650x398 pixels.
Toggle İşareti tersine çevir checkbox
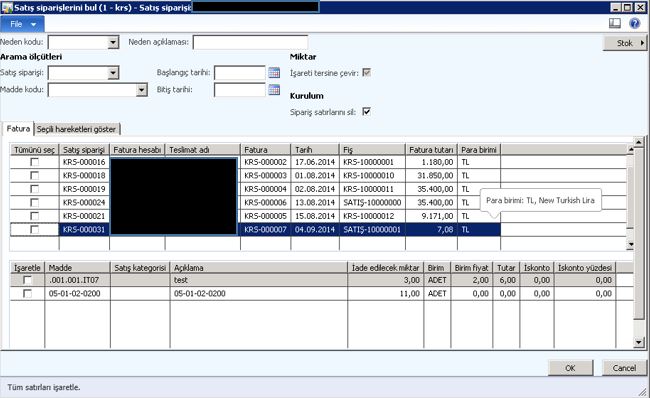pyautogui.click(x=366, y=73)
